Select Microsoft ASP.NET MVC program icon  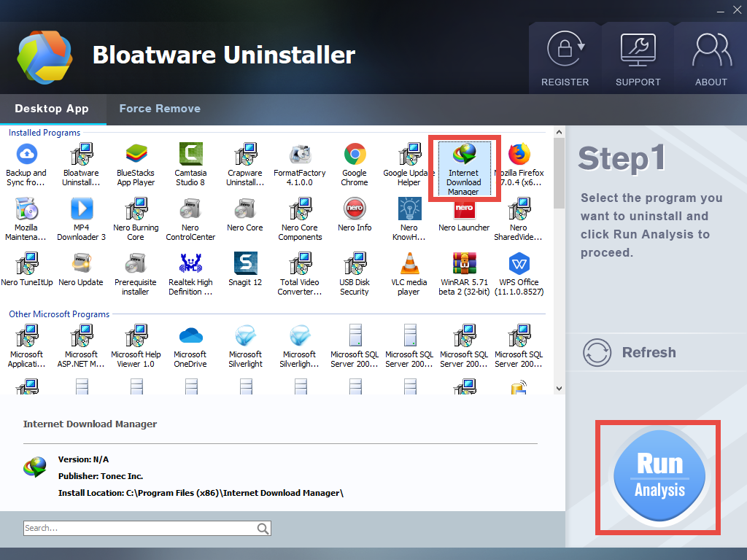coord(82,335)
